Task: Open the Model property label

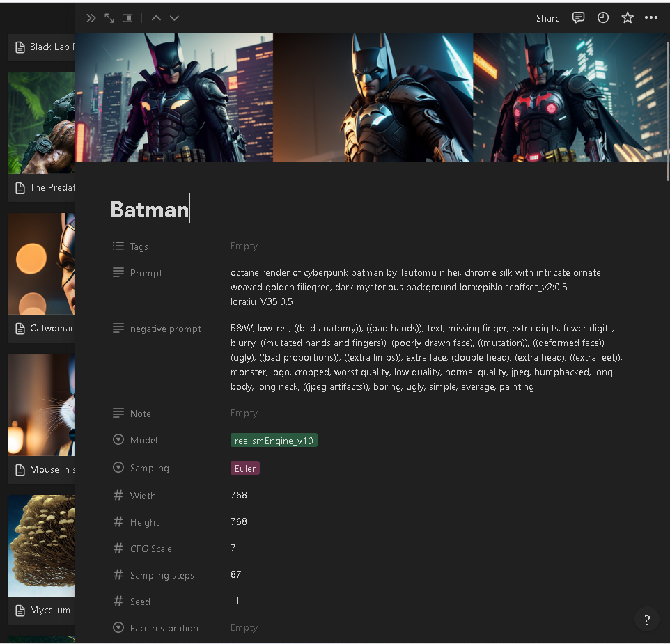Action: [x=143, y=440]
